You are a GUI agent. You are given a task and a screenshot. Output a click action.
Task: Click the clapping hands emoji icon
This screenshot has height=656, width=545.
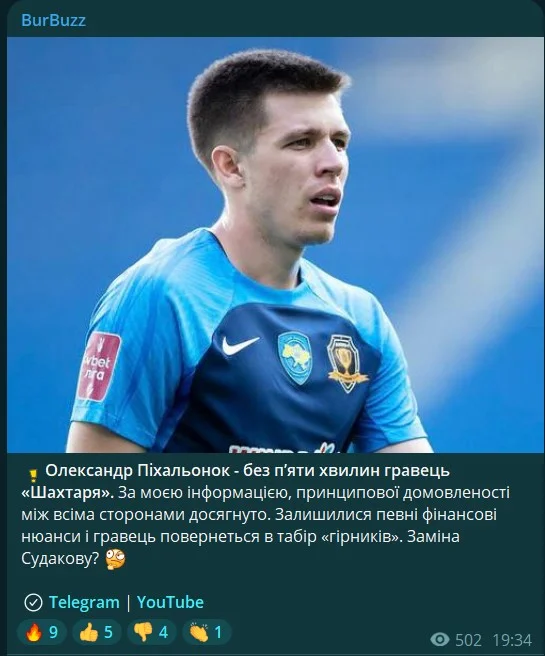pyautogui.click(x=198, y=632)
